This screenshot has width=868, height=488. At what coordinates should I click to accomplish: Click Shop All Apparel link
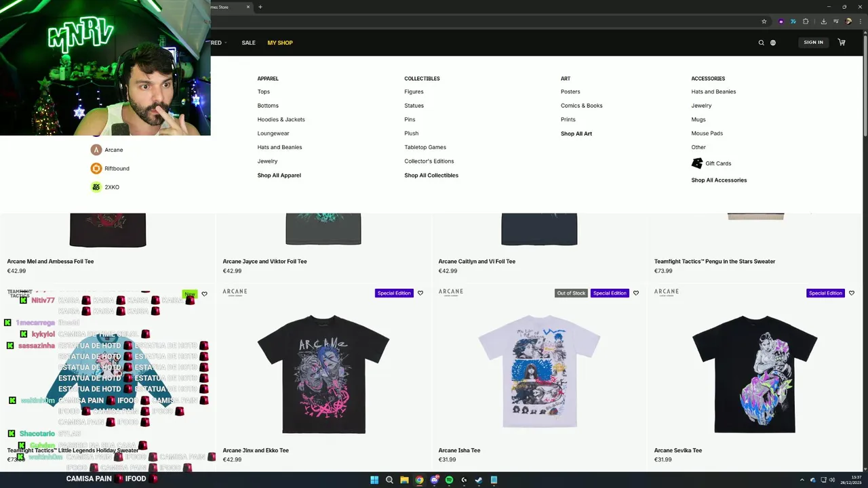pyautogui.click(x=279, y=176)
